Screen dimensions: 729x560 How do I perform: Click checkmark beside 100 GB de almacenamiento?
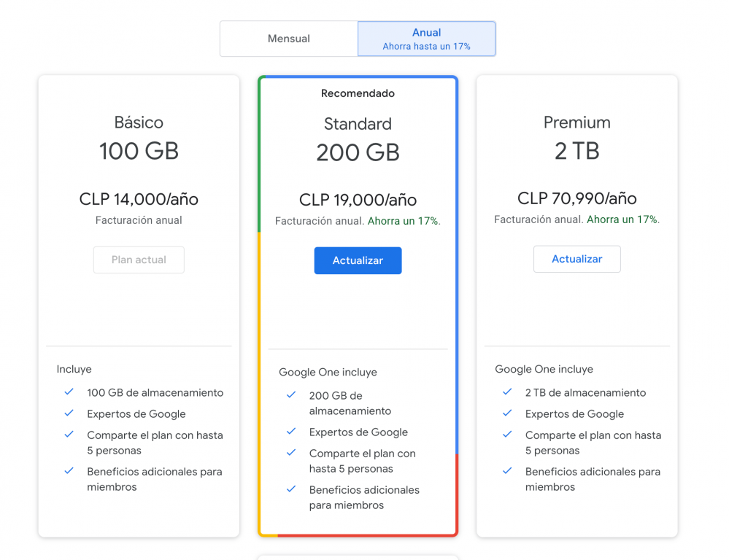tap(69, 392)
